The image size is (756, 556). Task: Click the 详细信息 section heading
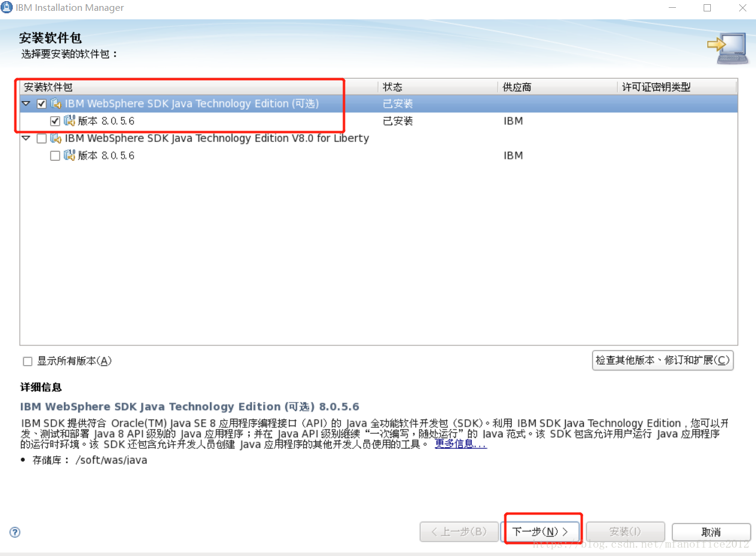pyautogui.click(x=41, y=387)
